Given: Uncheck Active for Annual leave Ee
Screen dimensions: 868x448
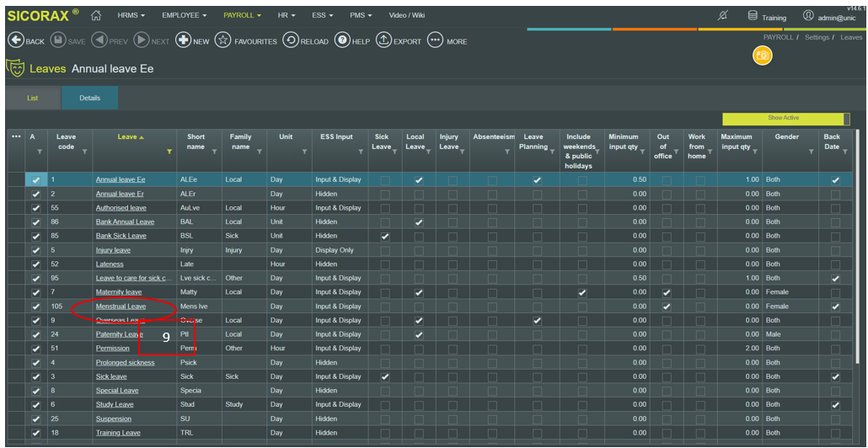Looking at the screenshot, I should 36,179.
